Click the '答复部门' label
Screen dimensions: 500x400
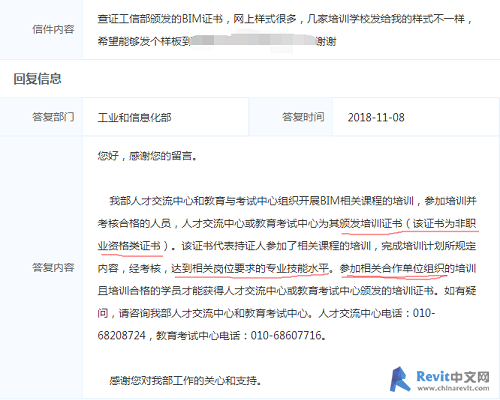pyautogui.click(x=53, y=117)
